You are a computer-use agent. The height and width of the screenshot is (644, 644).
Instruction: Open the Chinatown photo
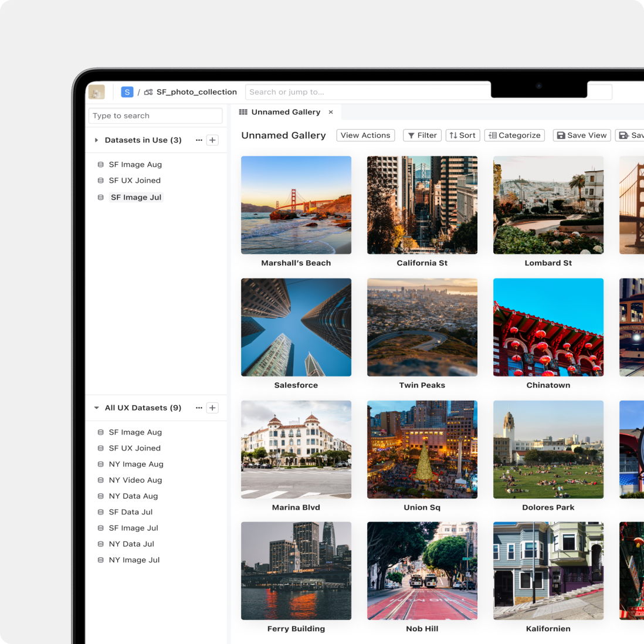(x=548, y=327)
